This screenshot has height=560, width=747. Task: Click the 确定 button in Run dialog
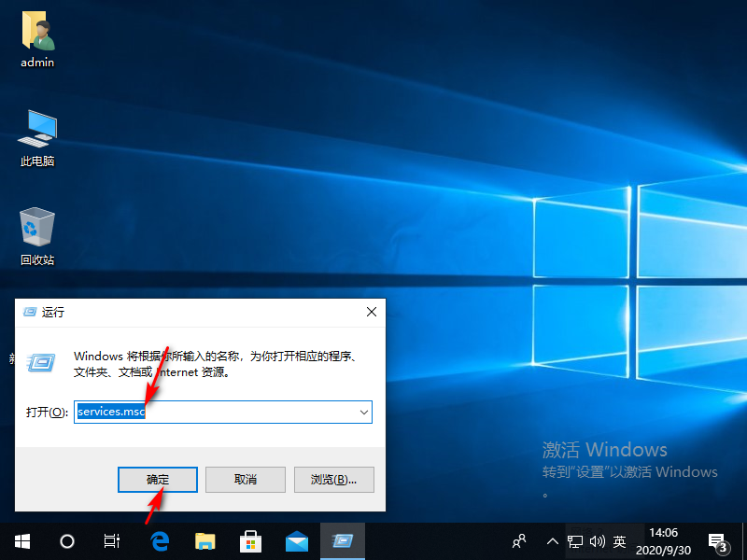(x=158, y=479)
